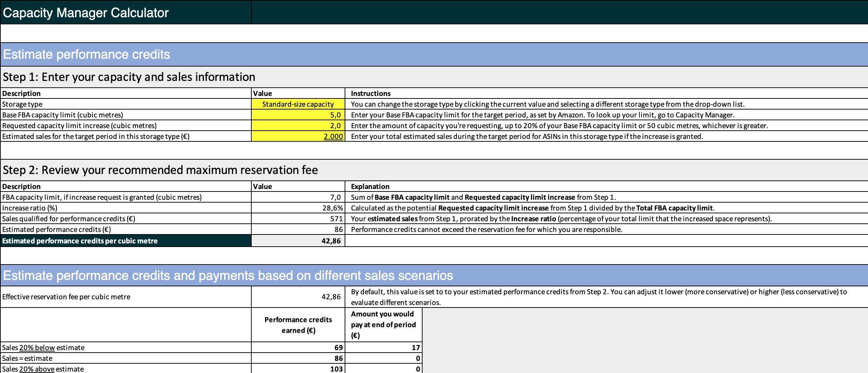
Task: Click the Base FBA capacity limit (cubic metres) label
Action: [x=63, y=115]
